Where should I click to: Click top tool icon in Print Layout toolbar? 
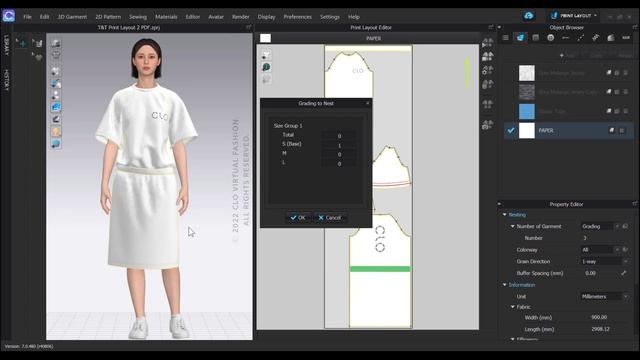point(266,55)
